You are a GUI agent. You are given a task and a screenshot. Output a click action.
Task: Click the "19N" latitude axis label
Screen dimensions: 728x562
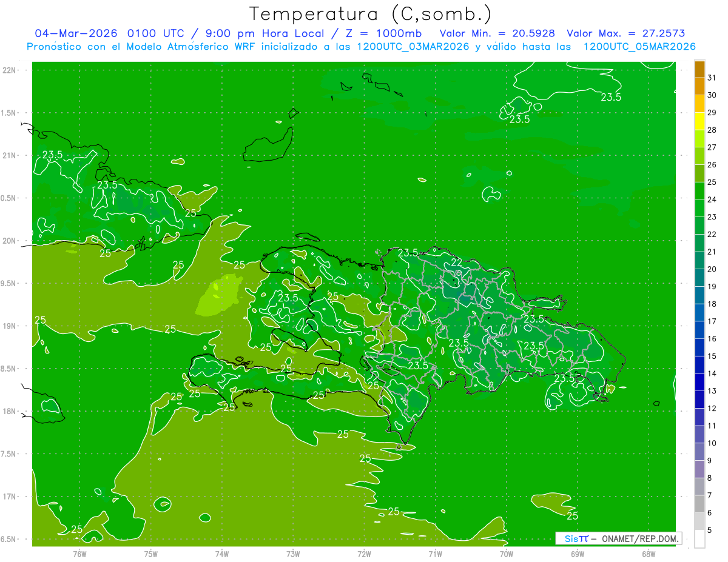coord(10,326)
